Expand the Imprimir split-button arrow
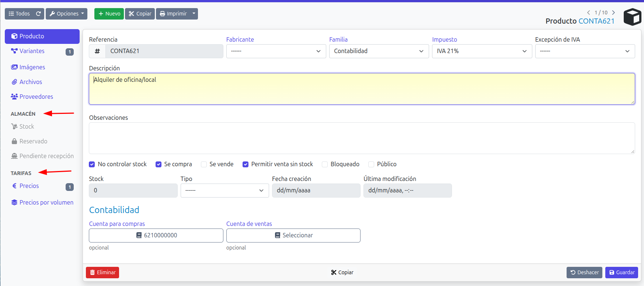 [x=194, y=14]
